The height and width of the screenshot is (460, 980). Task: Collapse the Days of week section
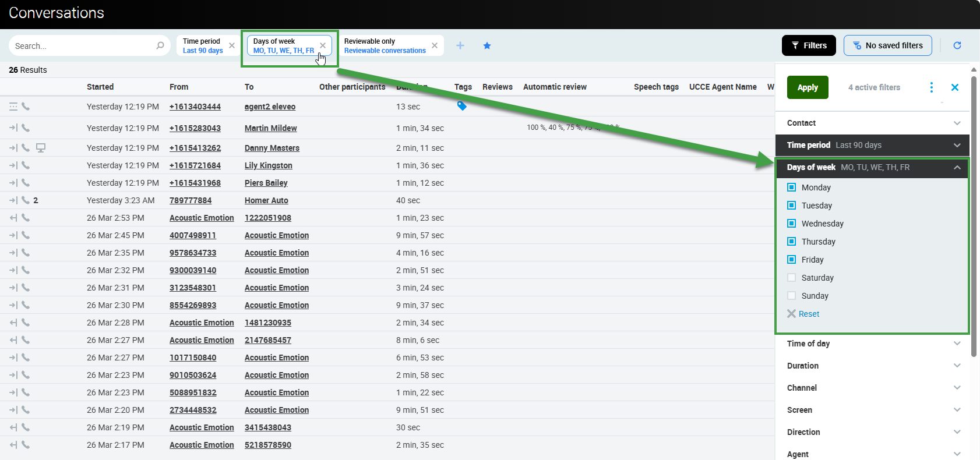click(957, 167)
